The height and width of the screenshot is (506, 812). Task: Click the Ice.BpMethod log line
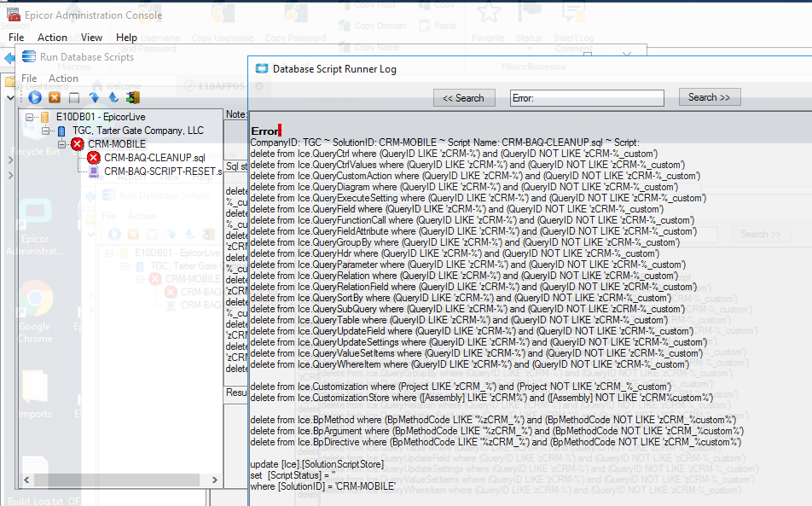(x=493, y=420)
